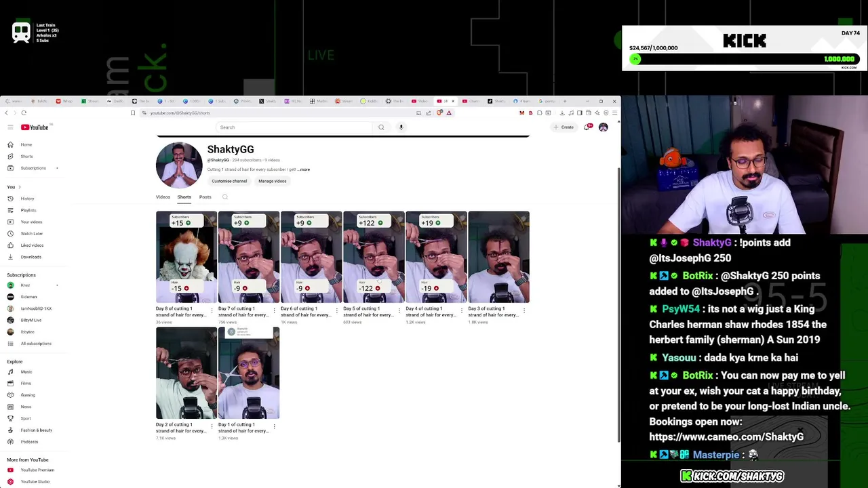Bookmark icon beside address bar
The image size is (868, 488).
[x=133, y=113]
